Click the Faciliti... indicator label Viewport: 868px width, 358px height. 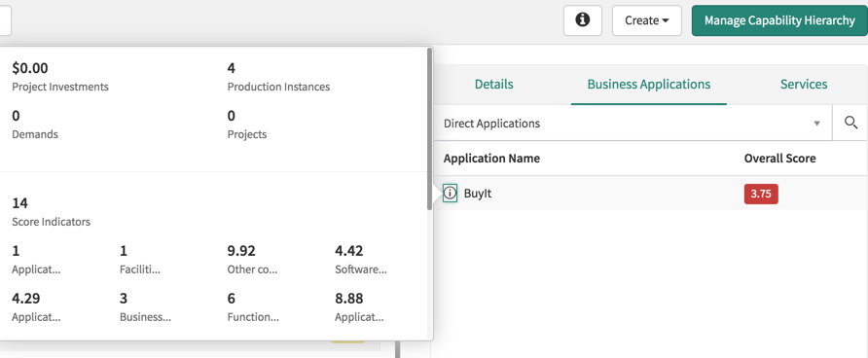[x=140, y=270]
